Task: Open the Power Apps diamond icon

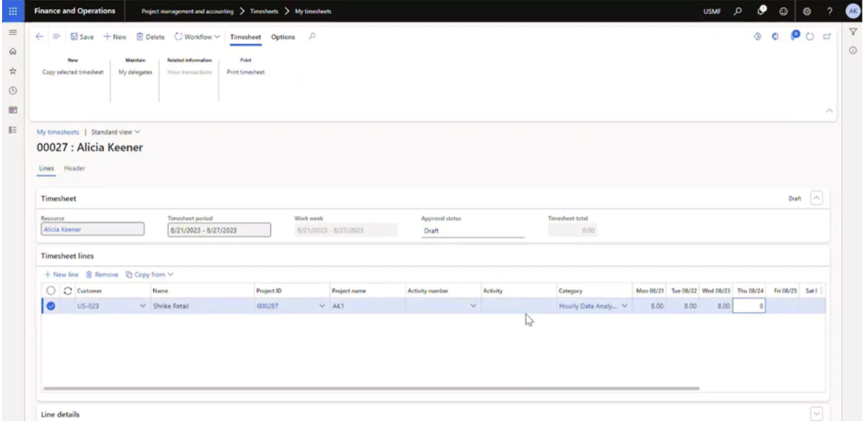Action: [x=757, y=37]
